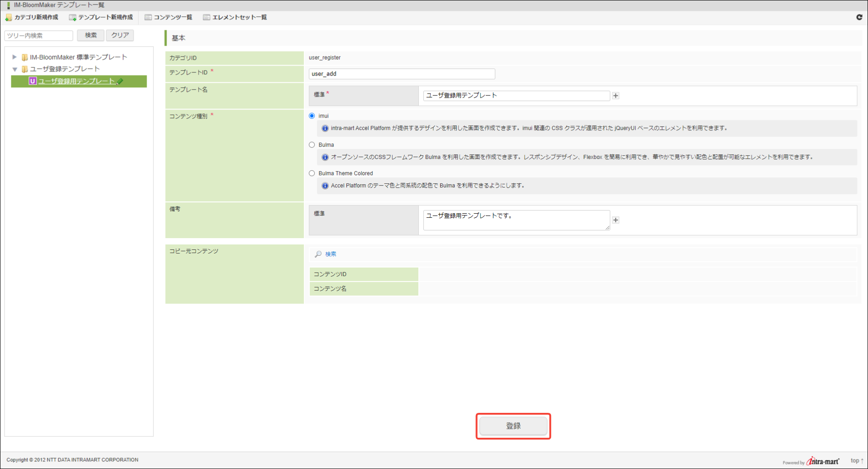This screenshot has width=868, height=469.
Task: Focus the テンプレートID input field
Action: [402, 74]
